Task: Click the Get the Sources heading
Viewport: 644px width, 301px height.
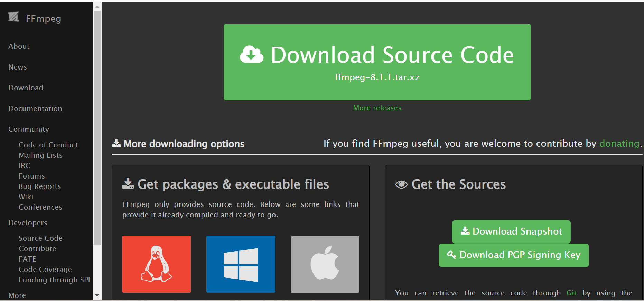Action: pyautogui.click(x=459, y=184)
